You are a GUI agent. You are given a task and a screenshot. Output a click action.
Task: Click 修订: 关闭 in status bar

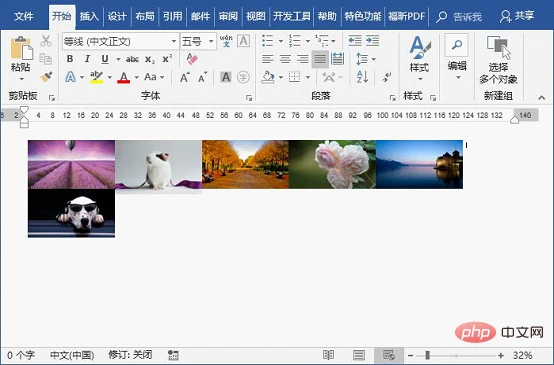coord(130,355)
